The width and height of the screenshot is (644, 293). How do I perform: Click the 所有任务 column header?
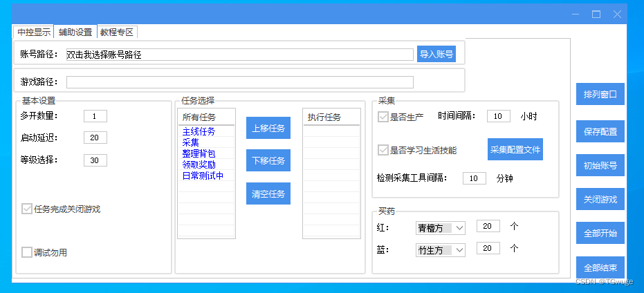point(206,117)
